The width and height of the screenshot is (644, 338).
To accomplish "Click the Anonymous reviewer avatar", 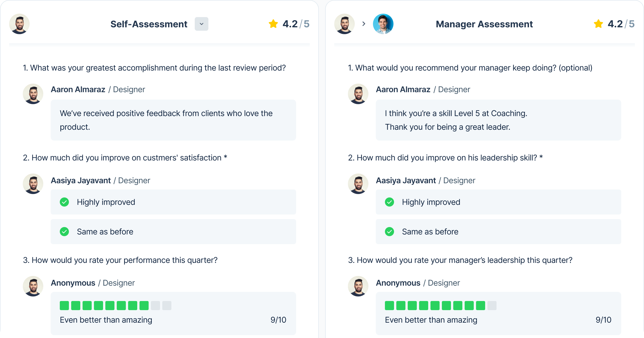I will pyautogui.click(x=33, y=286).
